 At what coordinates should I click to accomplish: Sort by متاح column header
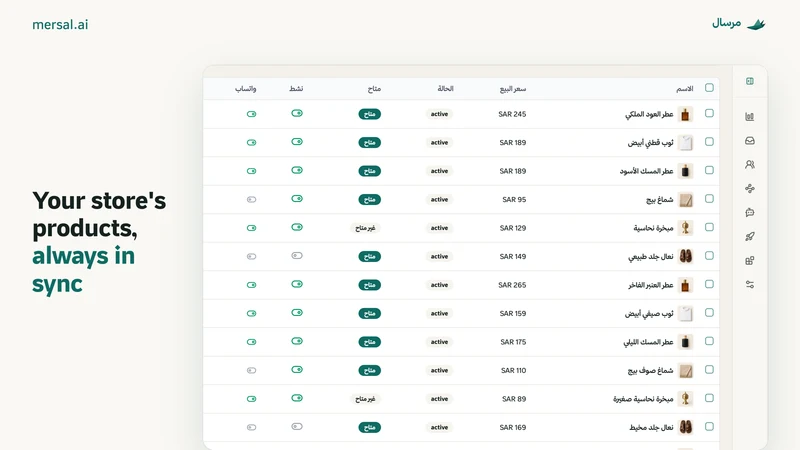coord(374,89)
